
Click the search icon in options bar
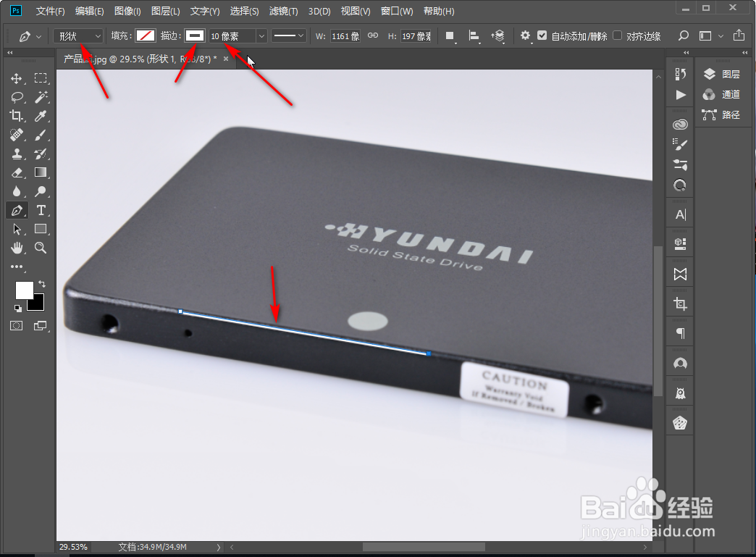point(683,35)
